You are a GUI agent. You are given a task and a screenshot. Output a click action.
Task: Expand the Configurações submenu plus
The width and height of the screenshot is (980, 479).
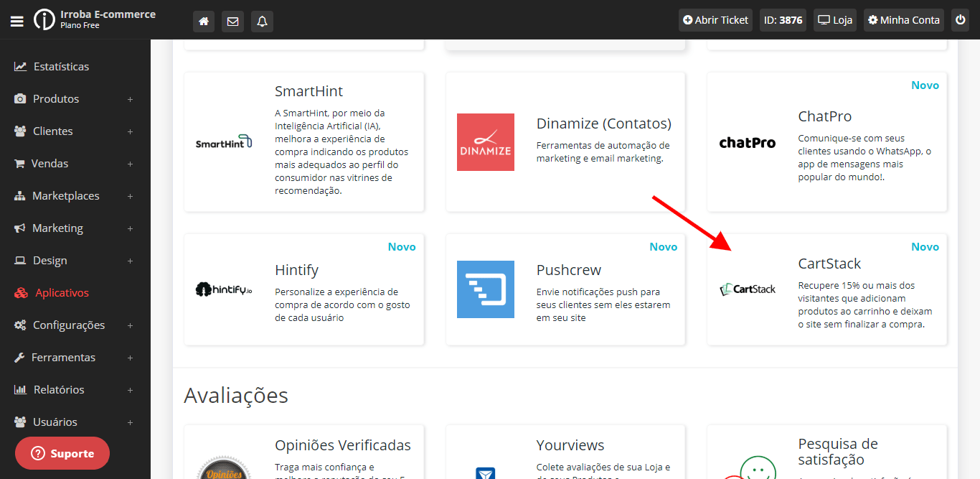pos(131,325)
